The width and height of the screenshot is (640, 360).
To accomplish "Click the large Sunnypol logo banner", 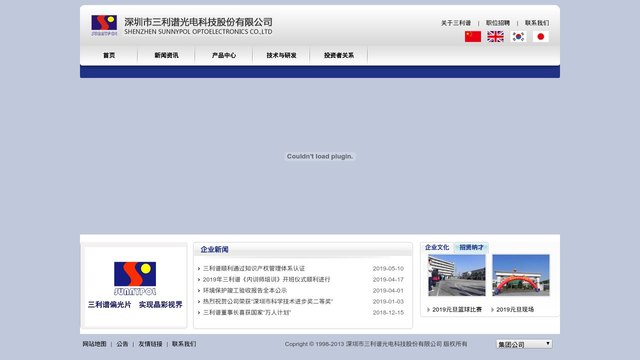I will [135, 279].
